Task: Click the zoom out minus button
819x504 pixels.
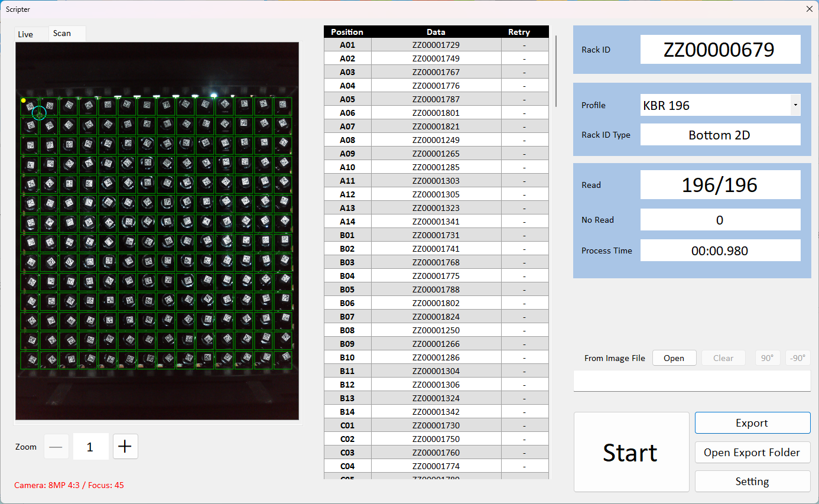Action: (x=56, y=447)
